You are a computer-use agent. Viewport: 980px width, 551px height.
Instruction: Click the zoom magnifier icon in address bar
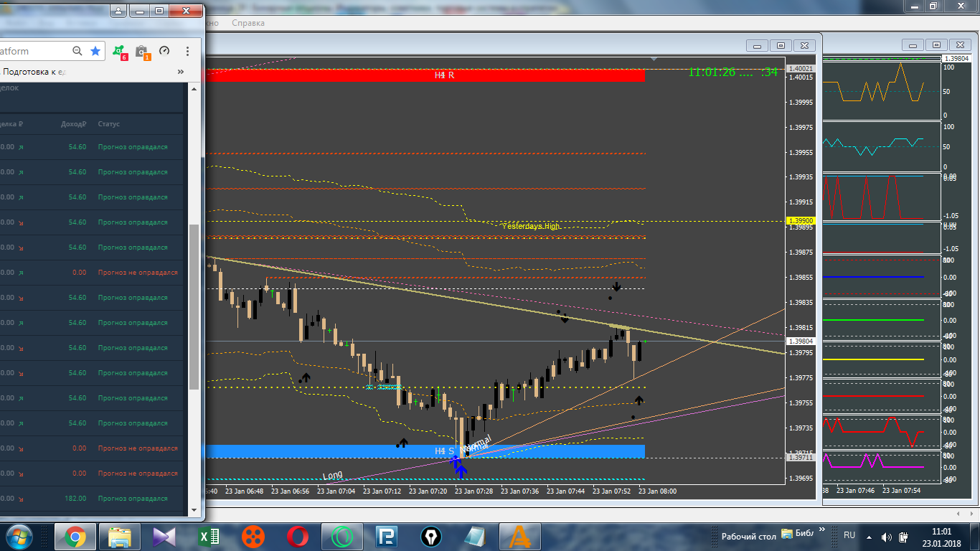tap(77, 51)
